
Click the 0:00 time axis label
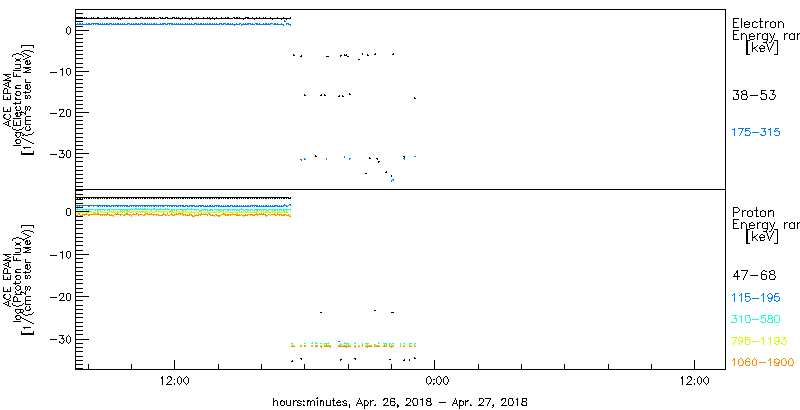click(x=437, y=381)
